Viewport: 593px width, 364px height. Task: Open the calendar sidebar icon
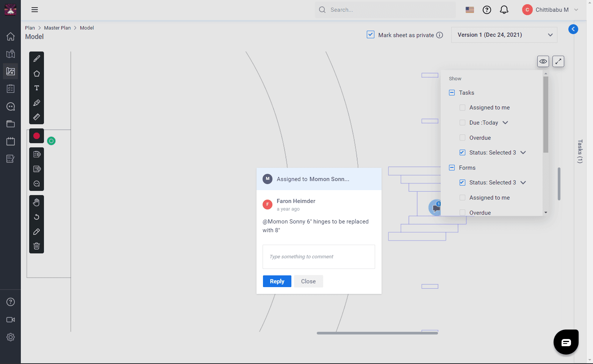pyautogui.click(x=11, y=141)
